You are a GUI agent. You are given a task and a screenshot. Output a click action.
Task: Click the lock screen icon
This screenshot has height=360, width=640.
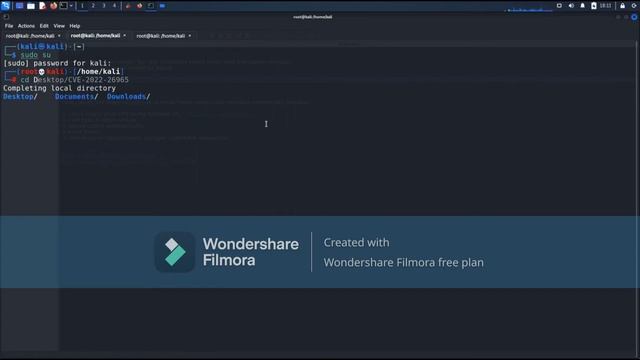[x=622, y=6]
